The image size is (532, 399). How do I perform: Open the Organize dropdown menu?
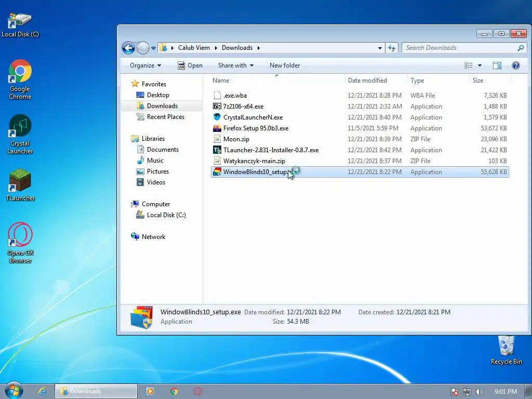pyautogui.click(x=145, y=65)
